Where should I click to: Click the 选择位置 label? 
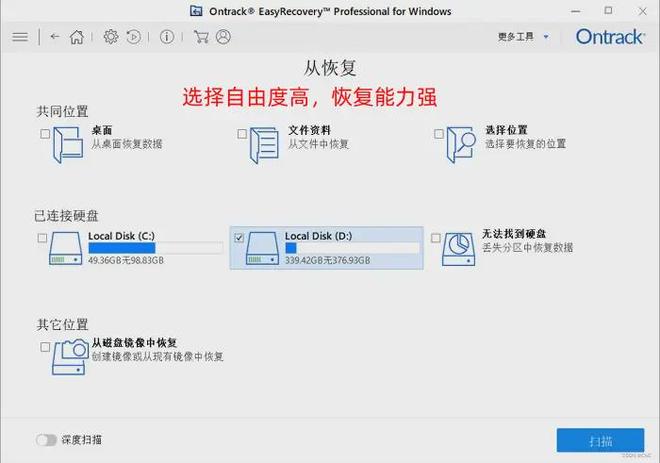coord(506,130)
